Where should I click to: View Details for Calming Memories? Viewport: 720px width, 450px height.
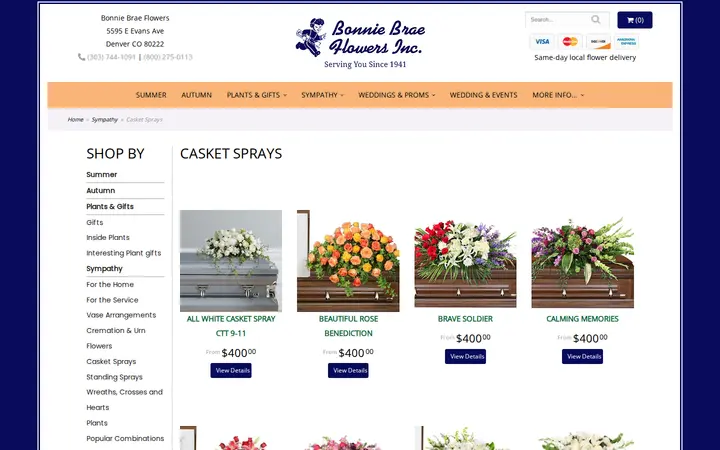tap(582, 356)
